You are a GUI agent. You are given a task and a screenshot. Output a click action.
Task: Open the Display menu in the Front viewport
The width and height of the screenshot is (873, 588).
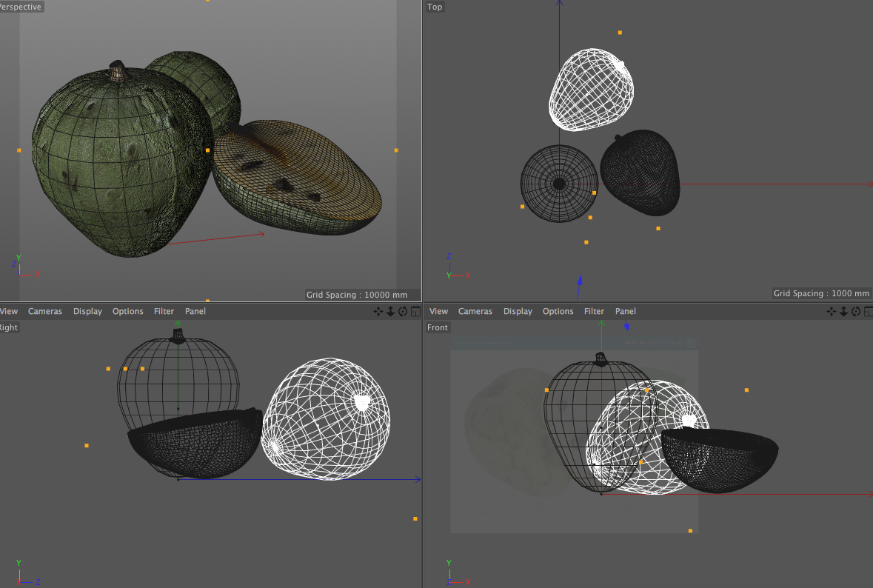pos(518,312)
